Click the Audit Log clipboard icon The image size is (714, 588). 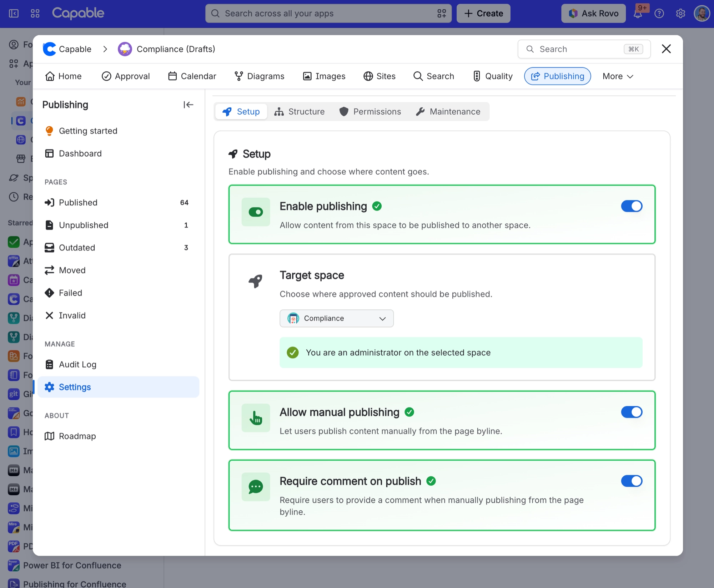pos(49,364)
